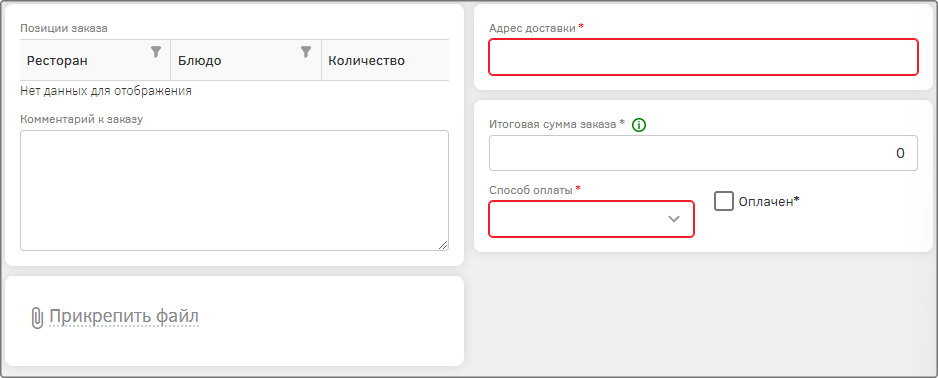Click inside the Комментарий к заказу textarea
This screenshot has height=378, width=938.
point(234,190)
